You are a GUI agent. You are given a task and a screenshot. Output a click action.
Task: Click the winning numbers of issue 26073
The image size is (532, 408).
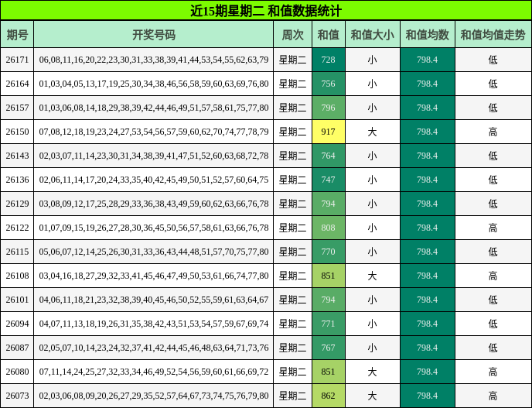point(154,396)
